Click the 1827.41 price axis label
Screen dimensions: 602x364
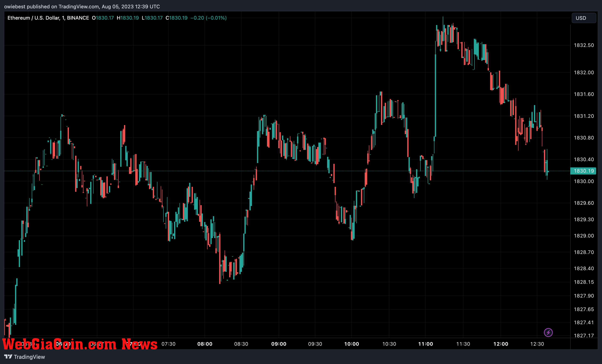tap(584, 323)
